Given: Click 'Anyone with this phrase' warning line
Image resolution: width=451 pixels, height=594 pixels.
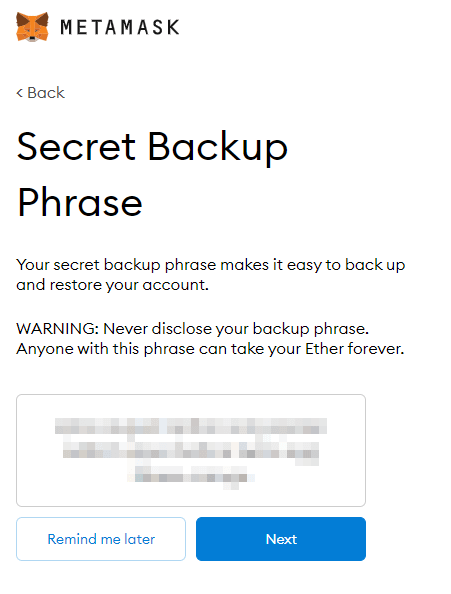Looking at the screenshot, I should point(210,349).
